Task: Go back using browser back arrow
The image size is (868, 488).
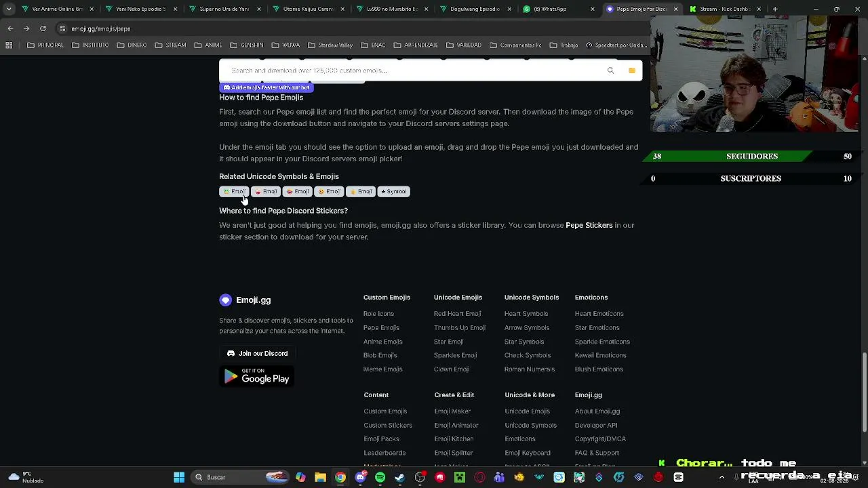Action: click(x=10, y=28)
